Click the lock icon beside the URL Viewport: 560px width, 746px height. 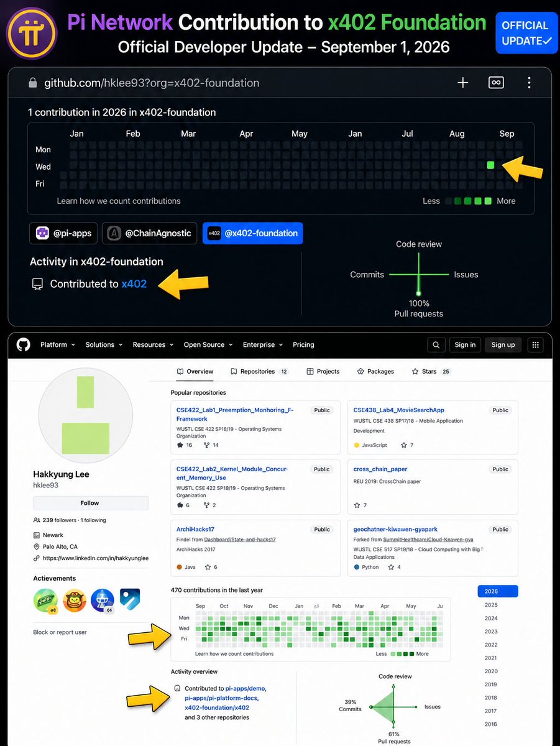pyautogui.click(x=34, y=83)
